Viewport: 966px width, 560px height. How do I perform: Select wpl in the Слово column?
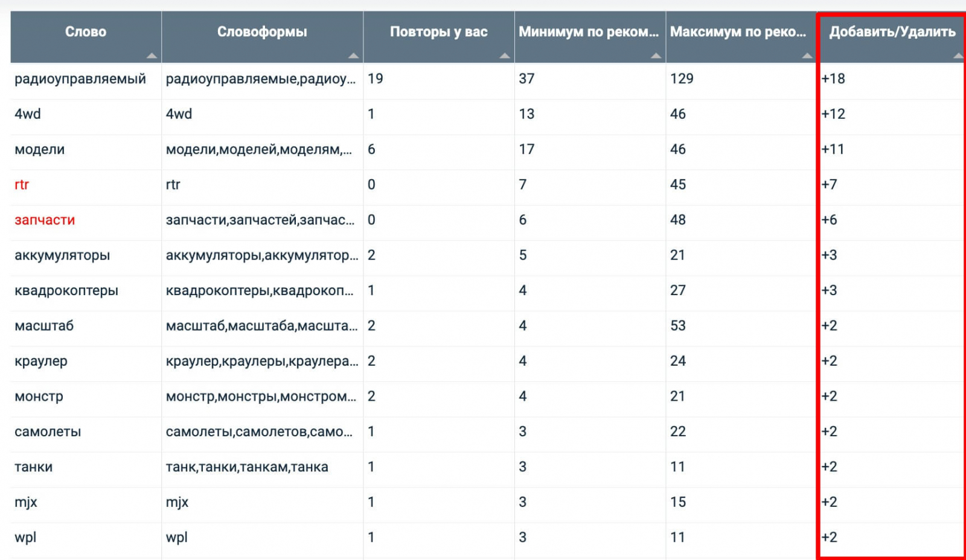point(25,538)
